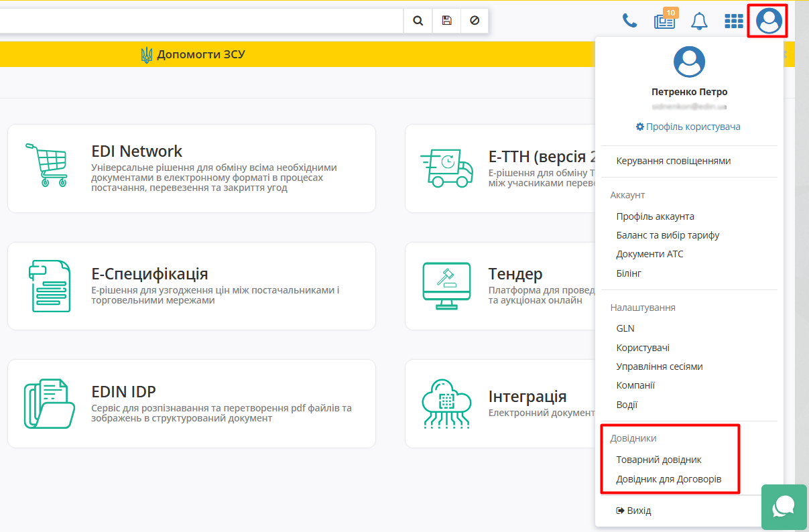Open Профіль аккаунта menu entry
The image size is (809, 532).
655,216
